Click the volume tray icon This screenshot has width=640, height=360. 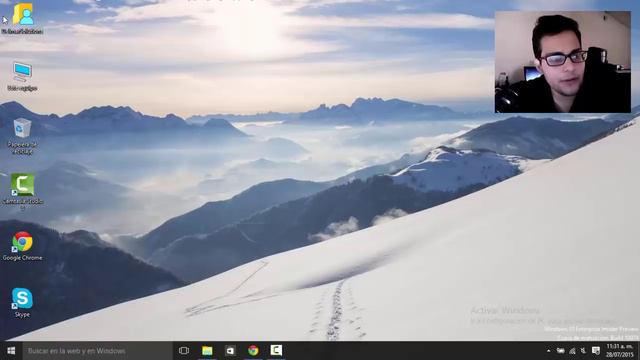[583, 351]
